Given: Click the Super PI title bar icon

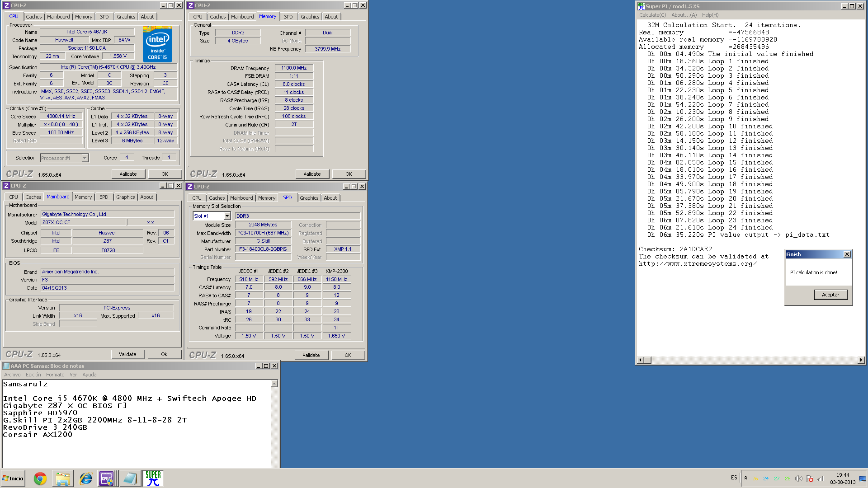Looking at the screenshot, I should click(641, 6).
